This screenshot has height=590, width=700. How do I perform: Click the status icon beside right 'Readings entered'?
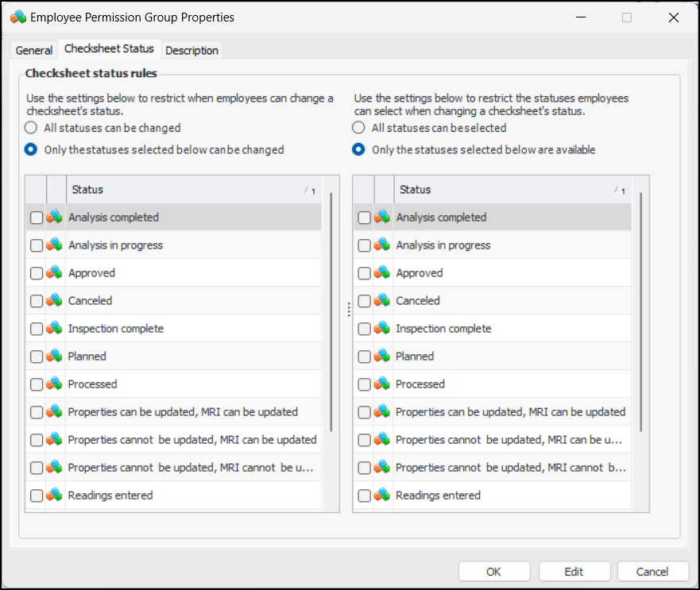pyautogui.click(x=383, y=495)
